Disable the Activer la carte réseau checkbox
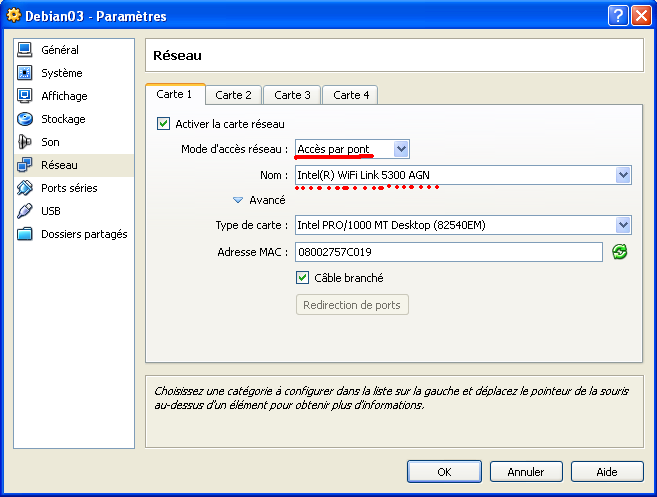Image resolution: width=657 pixels, height=497 pixels. pyautogui.click(x=163, y=124)
